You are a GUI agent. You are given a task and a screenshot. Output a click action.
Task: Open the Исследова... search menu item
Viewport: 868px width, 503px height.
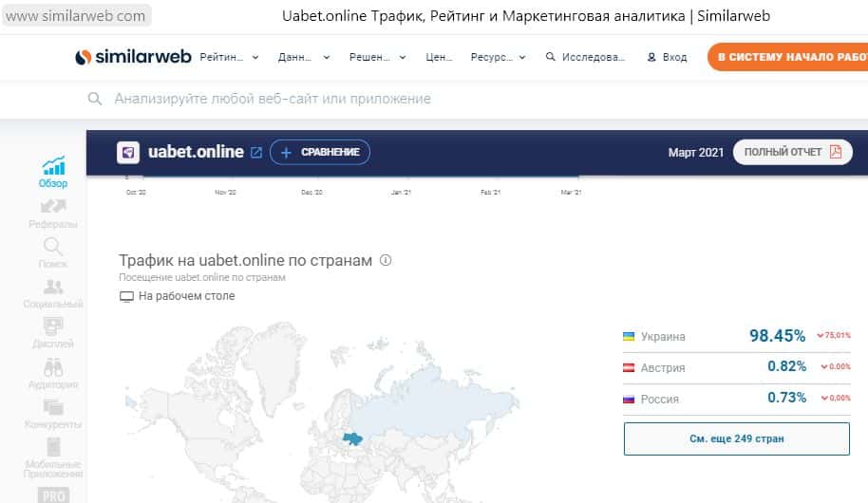point(585,57)
